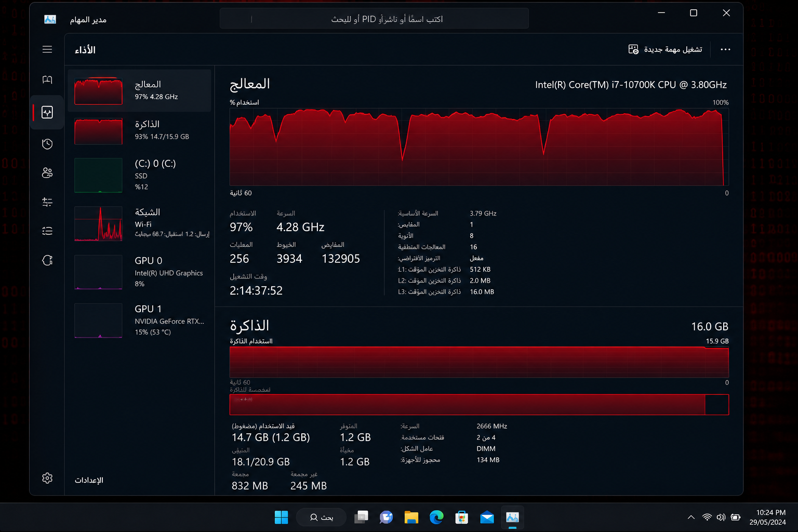Open the taskbar search box
798x532 pixels.
pyautogui.click(x=321, y=517)
